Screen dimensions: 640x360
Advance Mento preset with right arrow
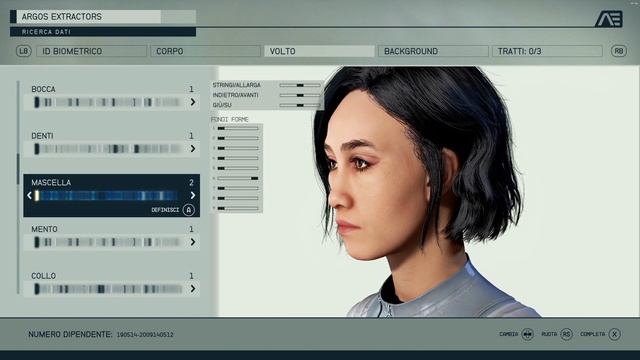point(193,242)
